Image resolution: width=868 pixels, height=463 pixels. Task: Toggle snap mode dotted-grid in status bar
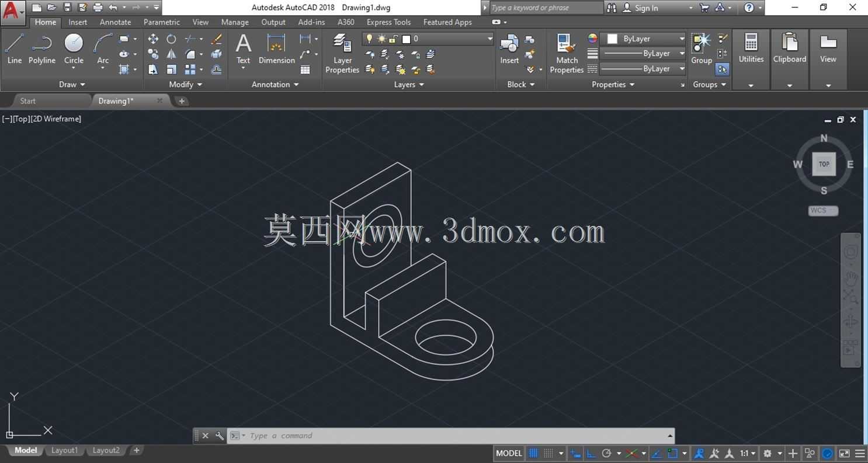point(548,453)
